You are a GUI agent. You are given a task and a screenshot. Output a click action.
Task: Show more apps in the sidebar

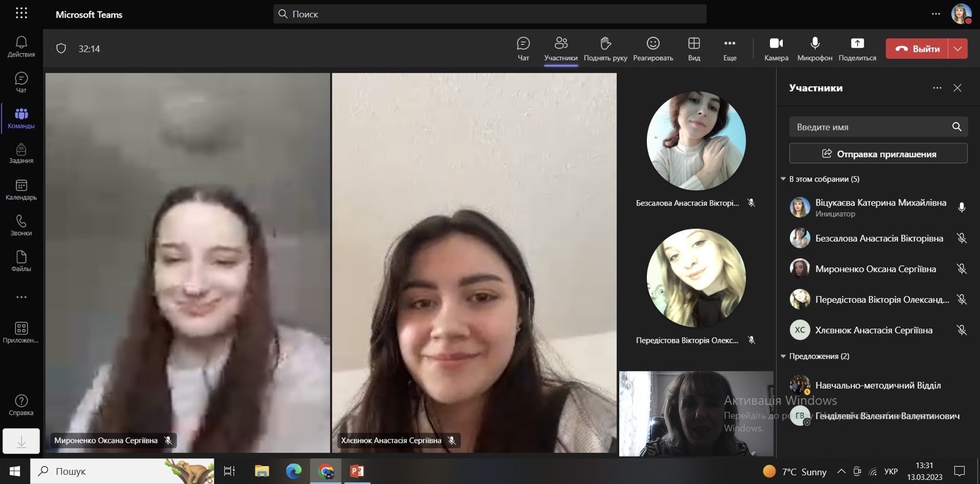[x=21, y=297]
